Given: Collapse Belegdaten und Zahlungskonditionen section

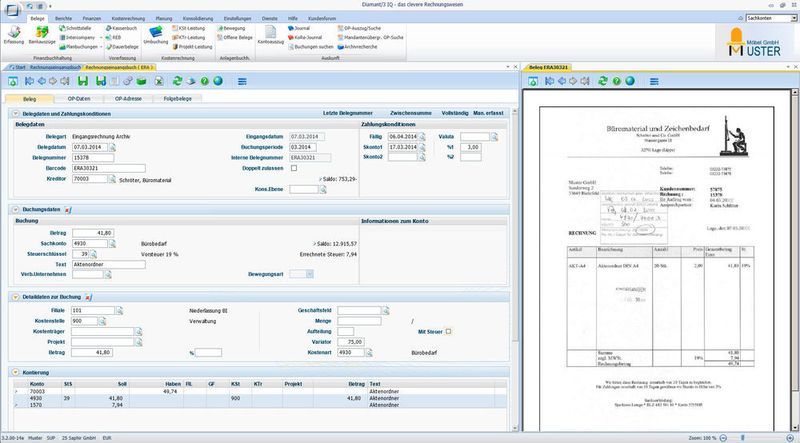Looking at the screenshot, I should pyautogui.click(x=15, y=113).
